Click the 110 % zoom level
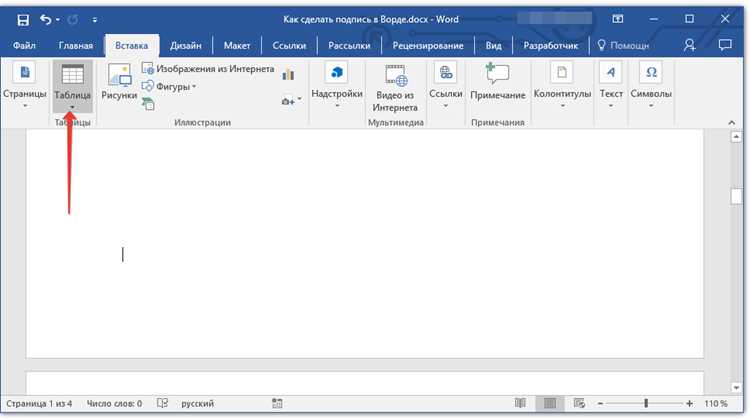750x419 pixels. 716,404
